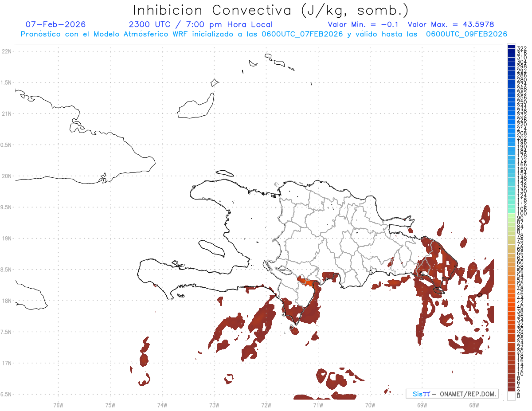Click the "73W" longitude label
Viewport: 532px width, 411px height.
tap(214, 404)
